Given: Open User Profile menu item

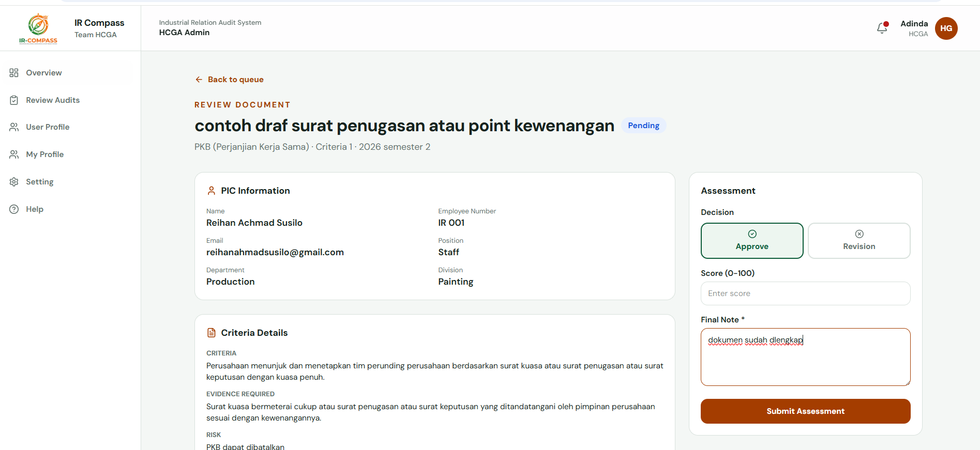Looking at the screenshot, I should 70,127.
